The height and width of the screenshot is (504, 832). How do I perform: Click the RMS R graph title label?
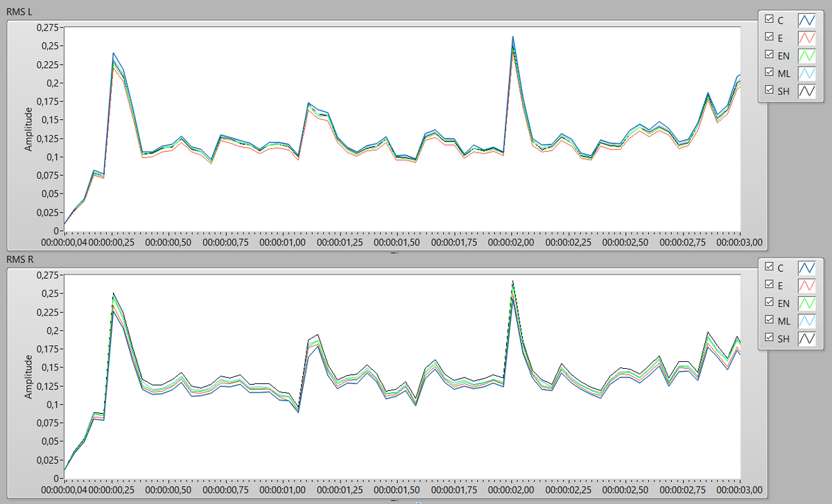click(x=20, y=260)
